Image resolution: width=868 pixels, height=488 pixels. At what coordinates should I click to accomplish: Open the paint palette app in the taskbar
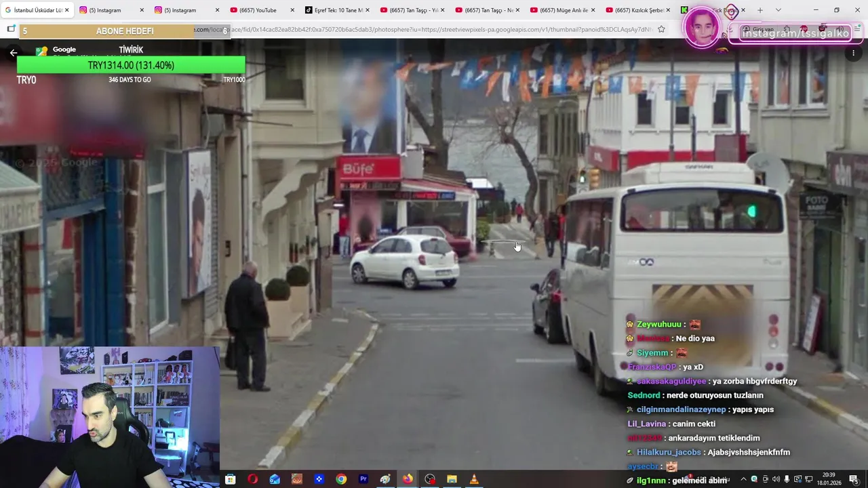click(385, 479)
